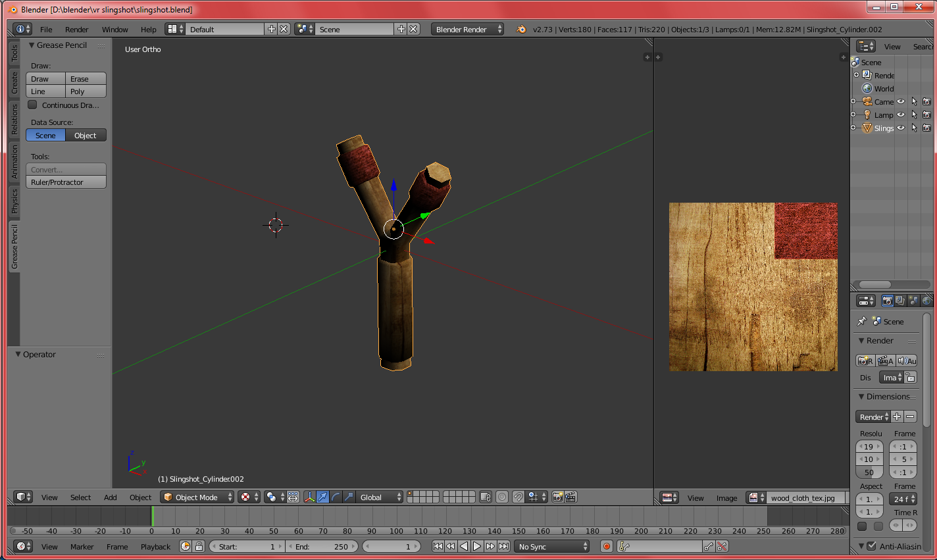
Task: Select the translate manipulator arrow icon
Action: click(x=322, y=497)
